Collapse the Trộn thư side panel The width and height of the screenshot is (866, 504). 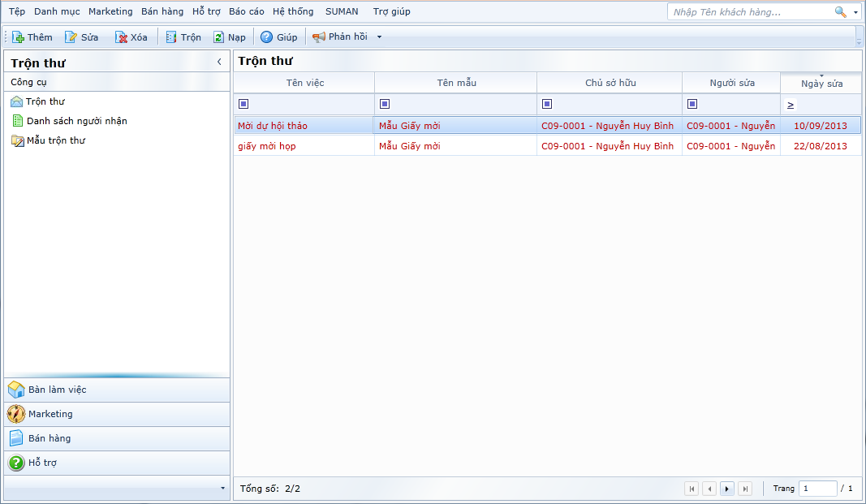219,62
